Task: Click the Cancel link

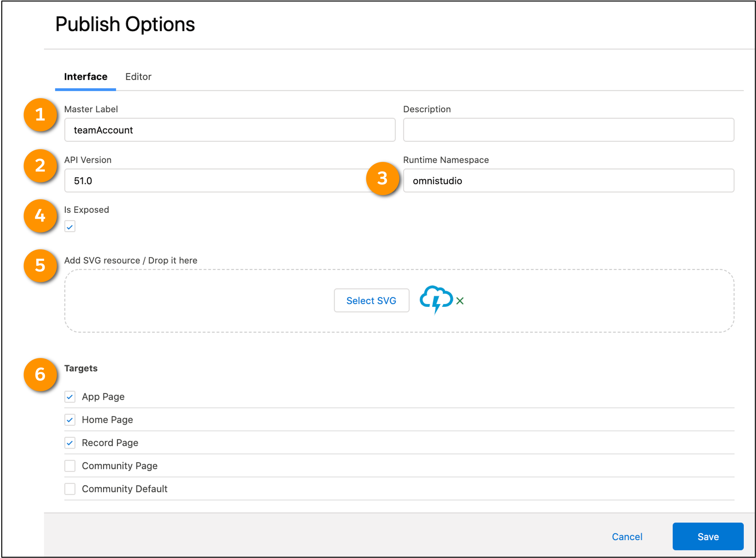Action: (627, 536)
